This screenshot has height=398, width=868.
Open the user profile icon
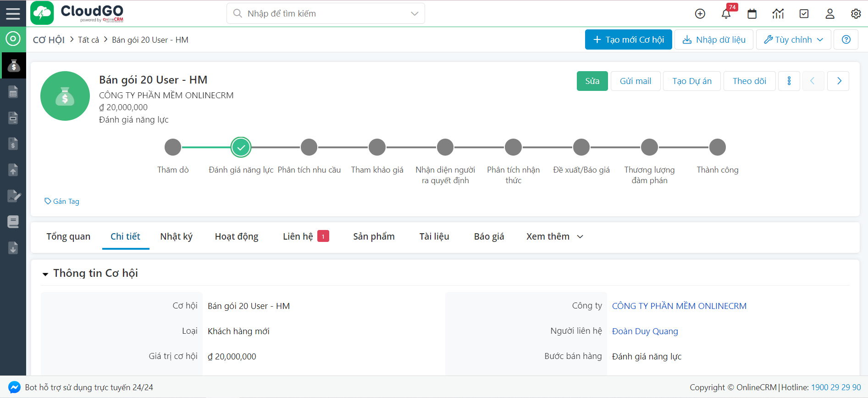pos(829,14)
